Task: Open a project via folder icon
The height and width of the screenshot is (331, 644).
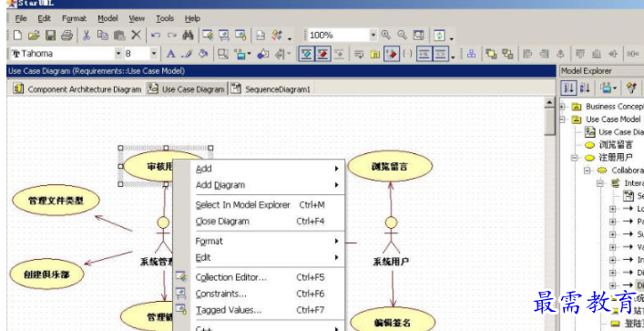Action: click(x=34, y=36)
